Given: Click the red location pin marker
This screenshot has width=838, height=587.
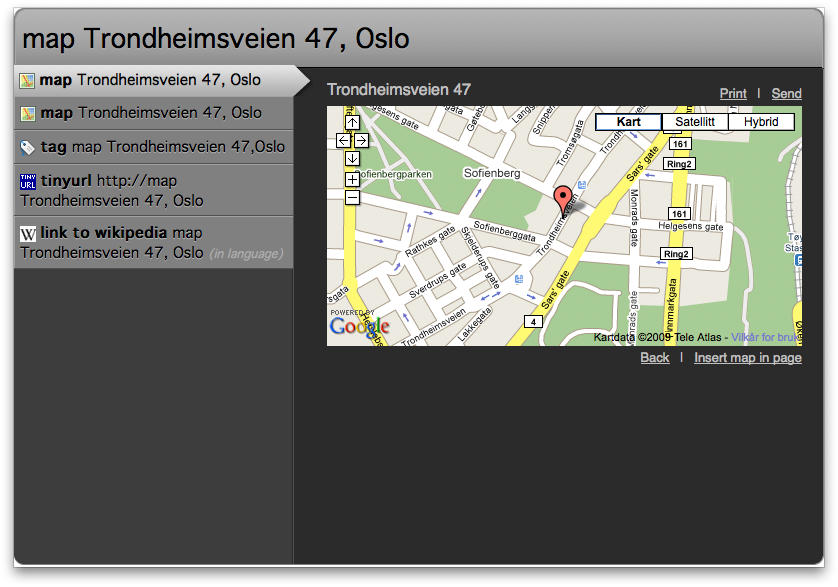Looking at the screenshot, I should pyautogui.click(x=562, y=198).
